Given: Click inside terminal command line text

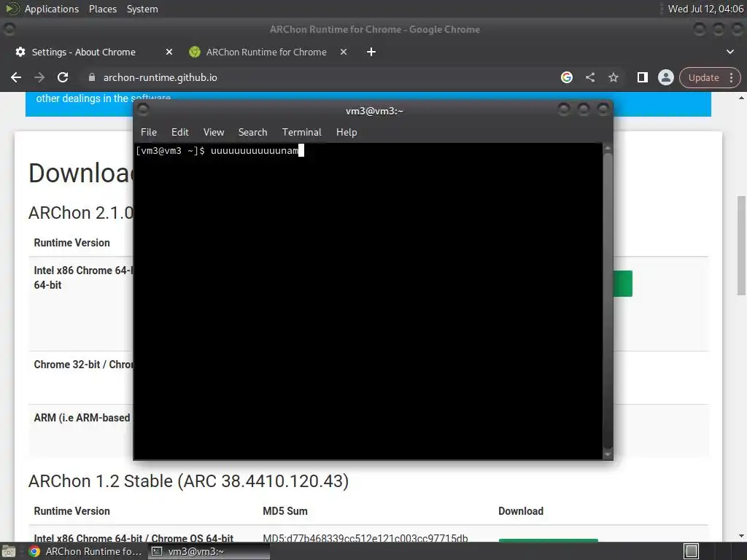Looking at the screenshot, I should (255, 151).
